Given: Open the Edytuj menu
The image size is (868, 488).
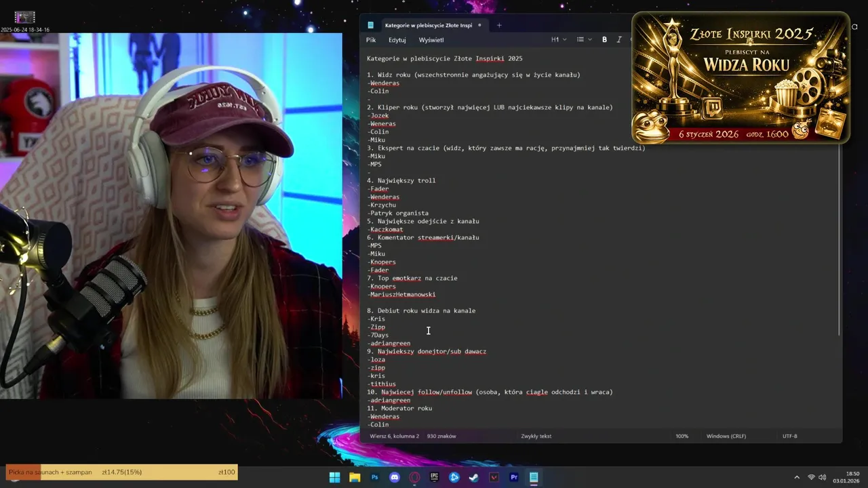Looking at the screenshot, I should coord(397,40).
